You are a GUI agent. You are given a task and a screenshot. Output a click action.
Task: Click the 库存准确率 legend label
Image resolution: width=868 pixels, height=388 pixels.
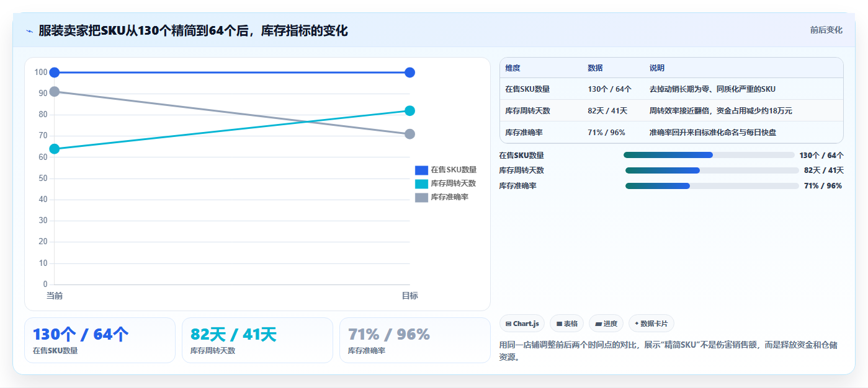tap(450, 197)
